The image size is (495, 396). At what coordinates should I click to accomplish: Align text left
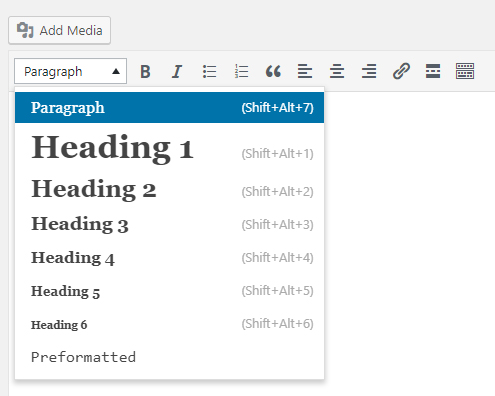(305, 71)
